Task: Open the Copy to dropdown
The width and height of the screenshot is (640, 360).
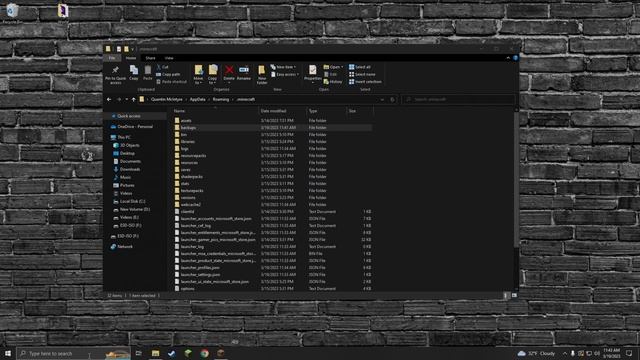Action: (x=213, y=75)
